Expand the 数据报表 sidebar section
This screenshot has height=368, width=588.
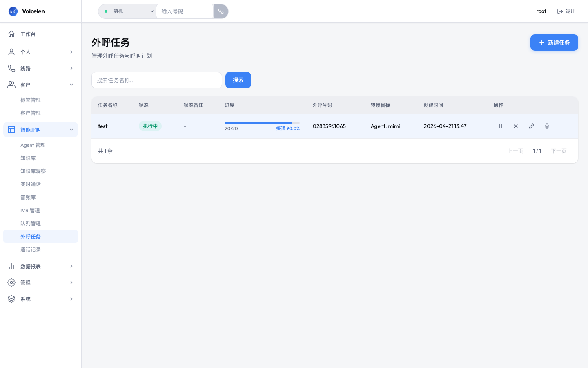[x=40, y=266]
